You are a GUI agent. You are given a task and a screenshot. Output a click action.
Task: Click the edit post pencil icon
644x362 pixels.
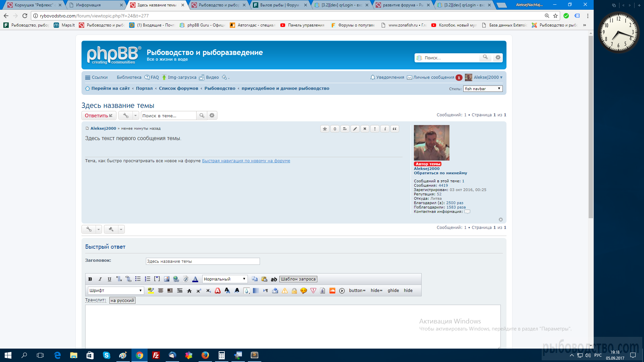(355, 129)
